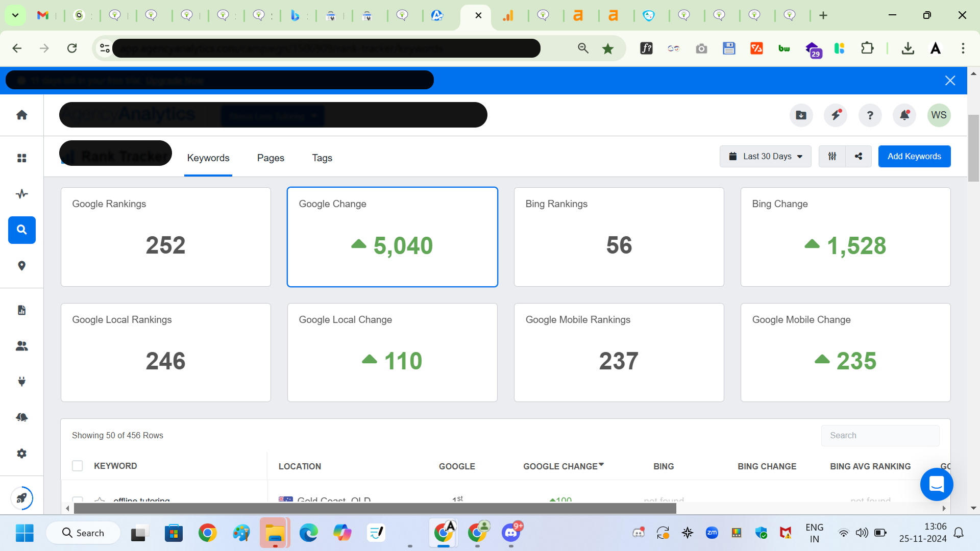
Task: Click the keyword table Search field
Action: tap(880, 436)
